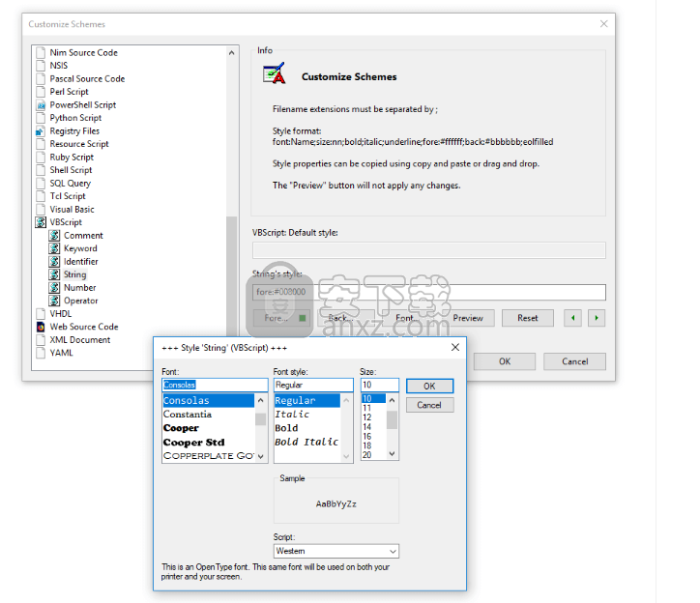Screen dimensions: 700x603
Task: Pick Constantia from the font list
Action: [x=187, y=414]
